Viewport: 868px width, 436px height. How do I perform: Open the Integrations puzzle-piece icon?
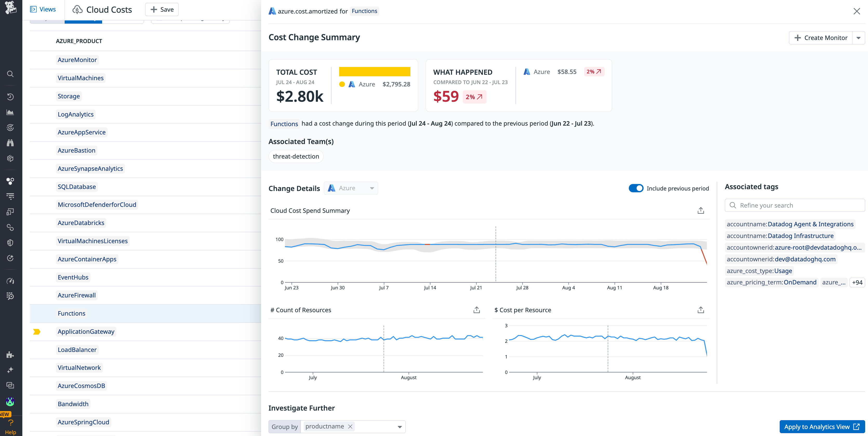pos(10,355)
